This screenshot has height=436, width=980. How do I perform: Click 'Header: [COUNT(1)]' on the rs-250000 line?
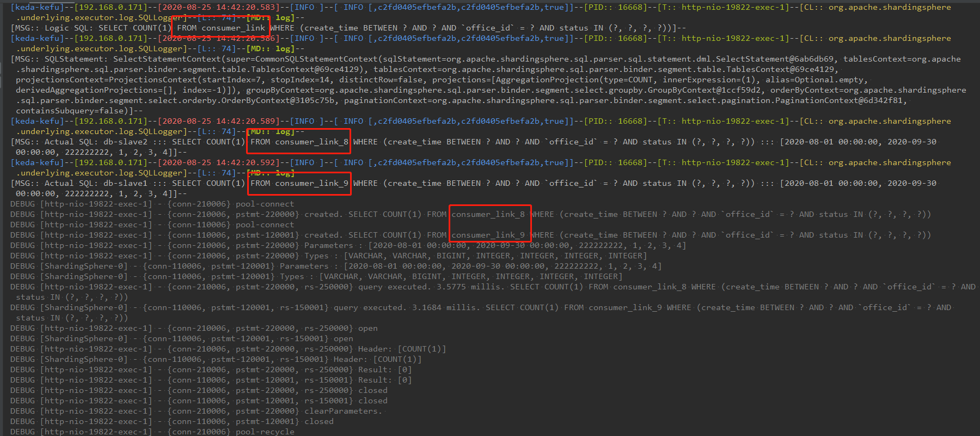[402, 349]
